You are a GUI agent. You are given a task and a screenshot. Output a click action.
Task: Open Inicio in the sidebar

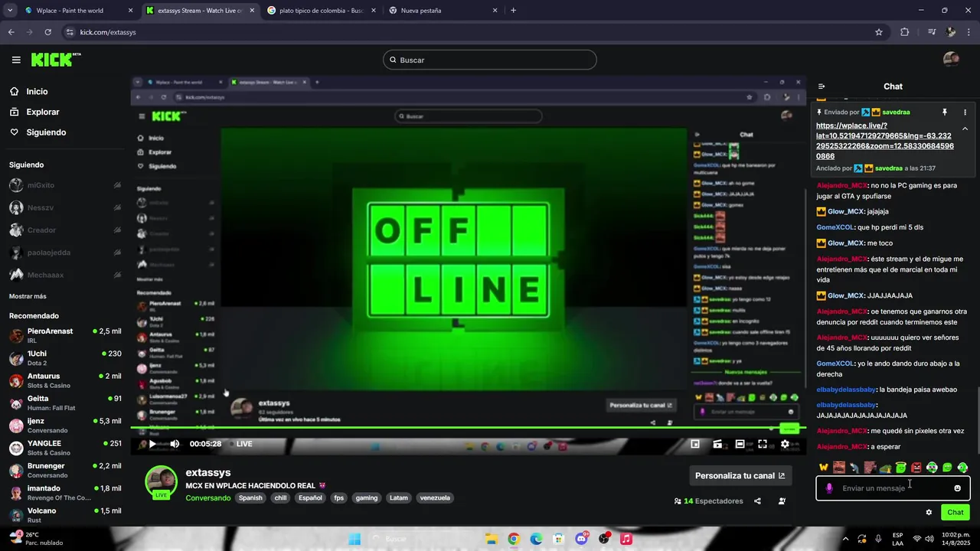(x=37, y=91)
